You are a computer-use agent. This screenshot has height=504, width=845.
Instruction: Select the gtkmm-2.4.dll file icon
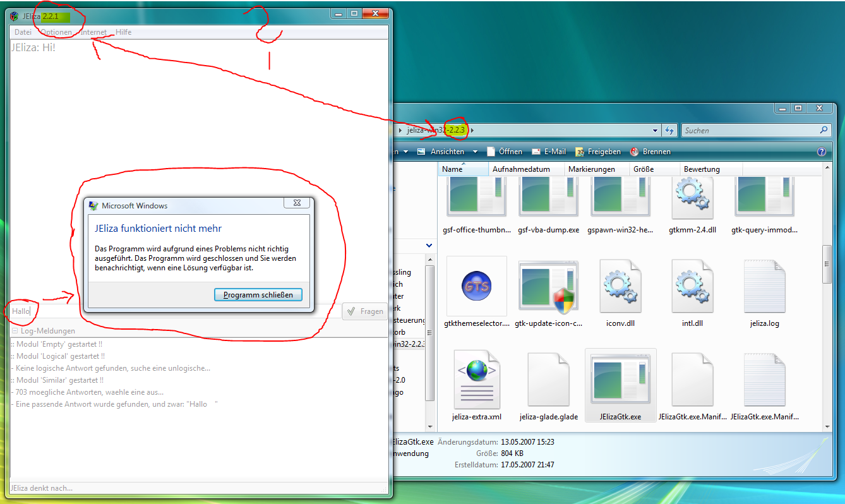coord(692,198)
